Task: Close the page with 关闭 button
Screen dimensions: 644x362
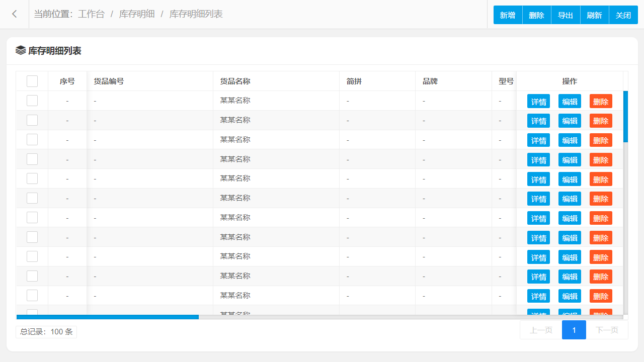Action: 623,15
